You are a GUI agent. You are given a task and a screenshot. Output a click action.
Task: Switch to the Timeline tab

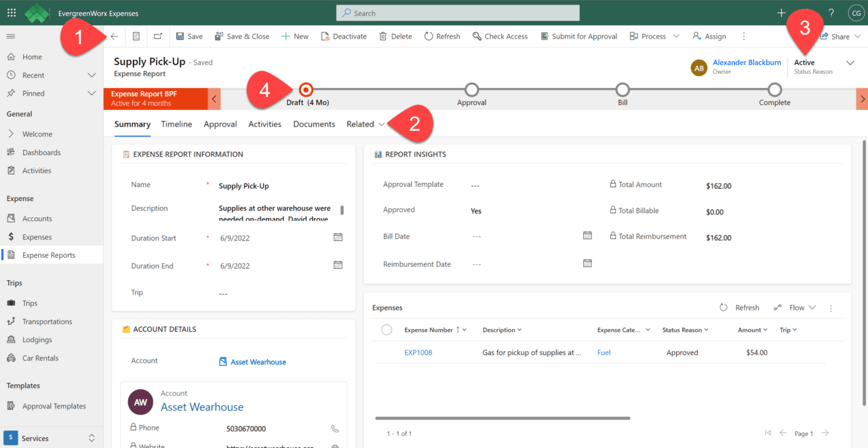click(176, 124)
